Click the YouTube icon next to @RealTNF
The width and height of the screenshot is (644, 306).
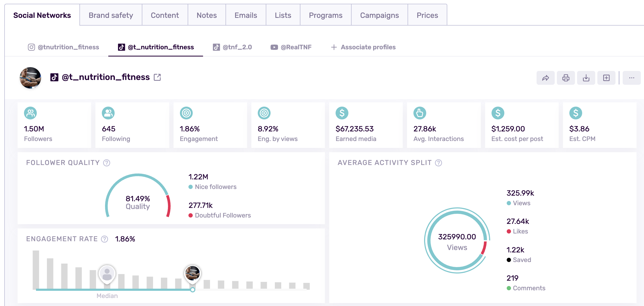pos(274,47)
